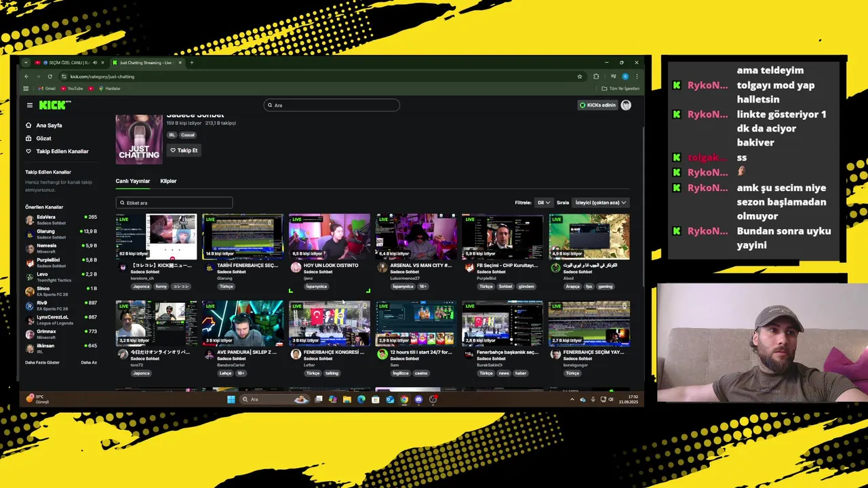Open EdaVera recommended channel
The image size is (868, 488).
click(x=61, y=220)
